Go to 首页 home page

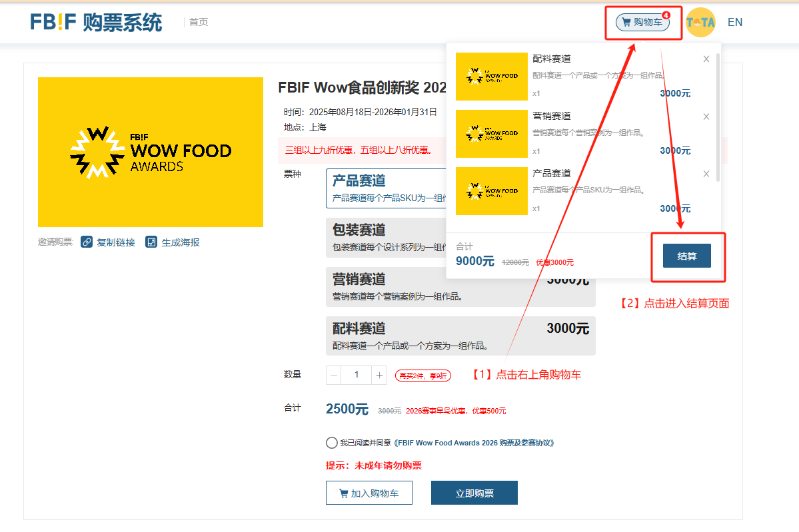click(x=198, y=22)
